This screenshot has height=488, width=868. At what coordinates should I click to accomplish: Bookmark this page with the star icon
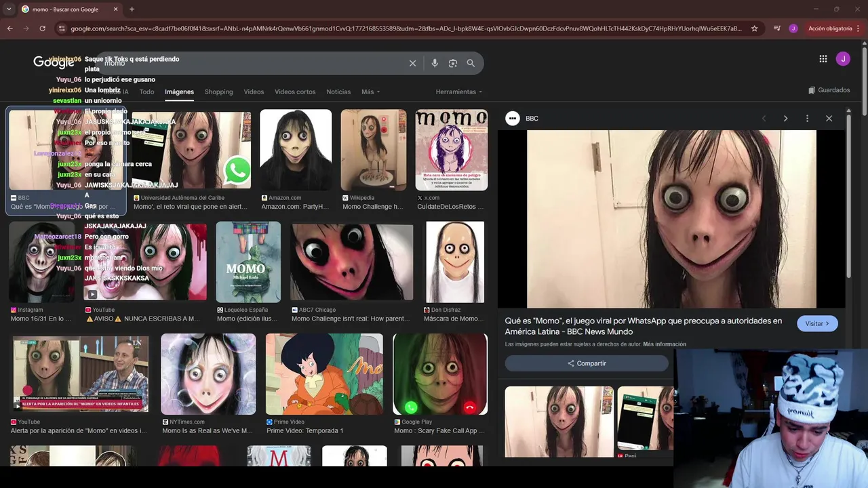754,28
